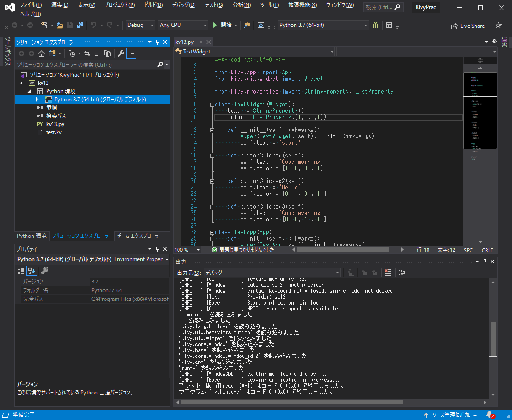Click ソース管理に追加 in status bar
This screenshot has height=420, width=512.
pyautogui.click(x=451, y=415)
